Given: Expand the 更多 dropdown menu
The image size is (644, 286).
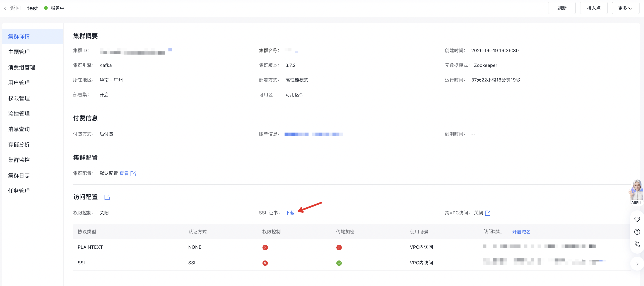Looking at the screenshot, I should [x=625, y=8].
